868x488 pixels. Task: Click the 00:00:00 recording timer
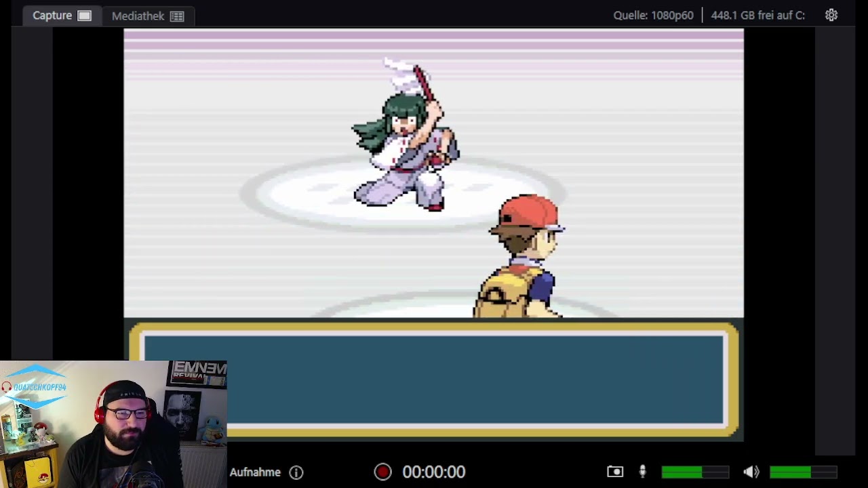[434, 472]
